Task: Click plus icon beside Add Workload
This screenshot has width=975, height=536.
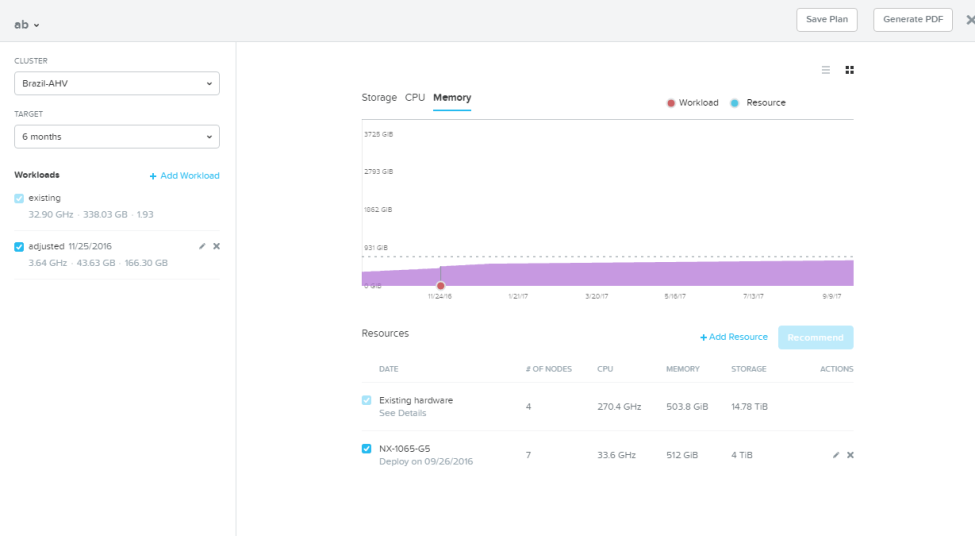Action: [x=153, y=177]
